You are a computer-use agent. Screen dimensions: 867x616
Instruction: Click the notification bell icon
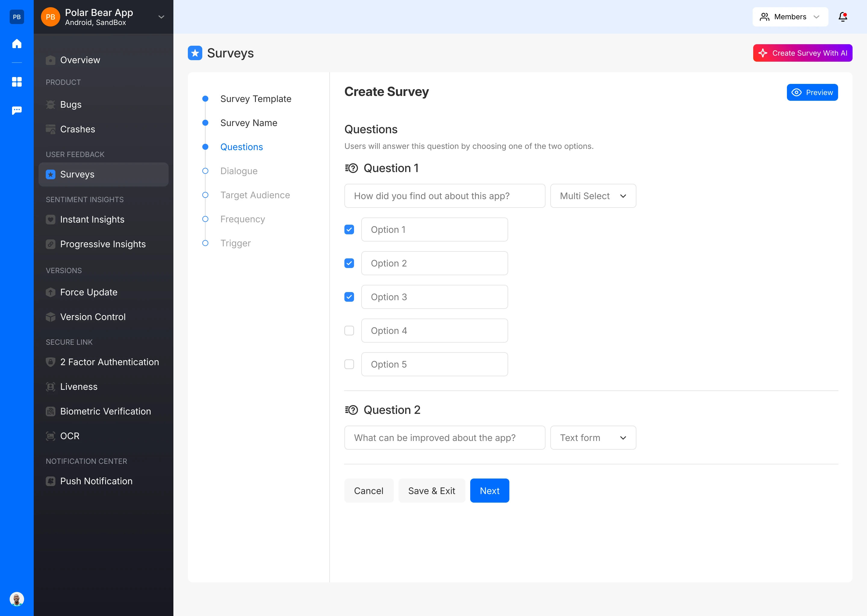click(x=843, y=17)
